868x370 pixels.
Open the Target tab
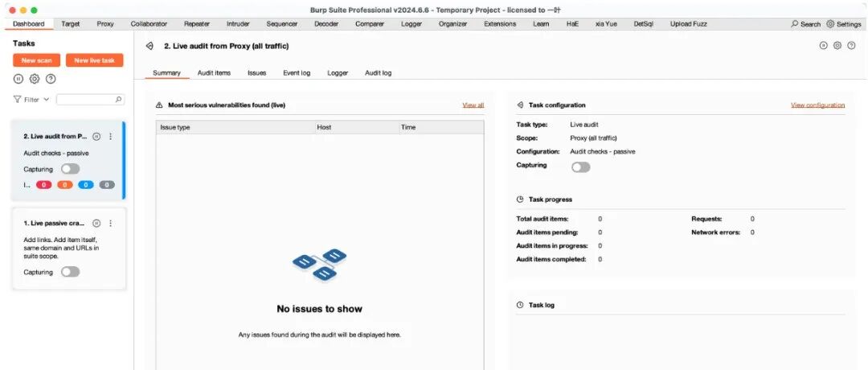point(70,24)
